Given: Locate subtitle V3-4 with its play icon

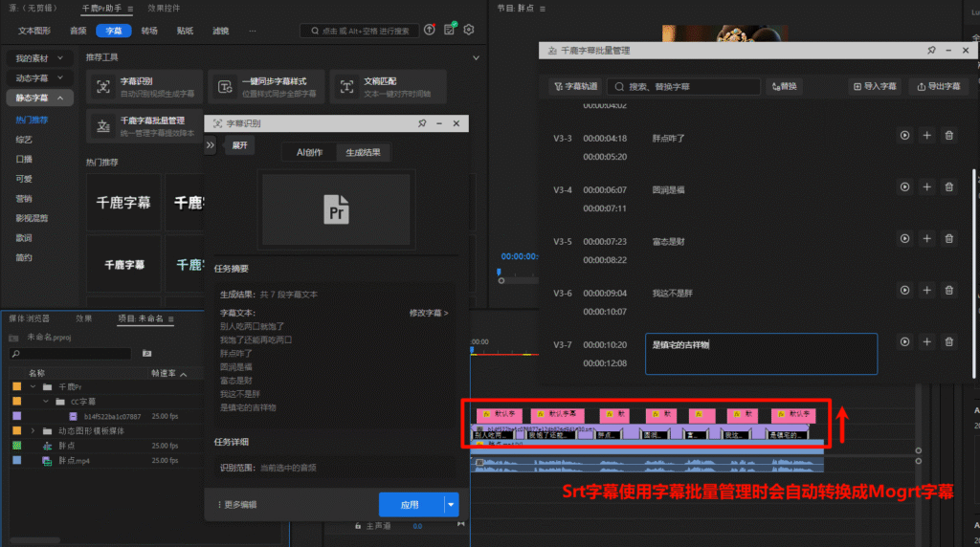Looking at the screenshot, I should point(904,186).
